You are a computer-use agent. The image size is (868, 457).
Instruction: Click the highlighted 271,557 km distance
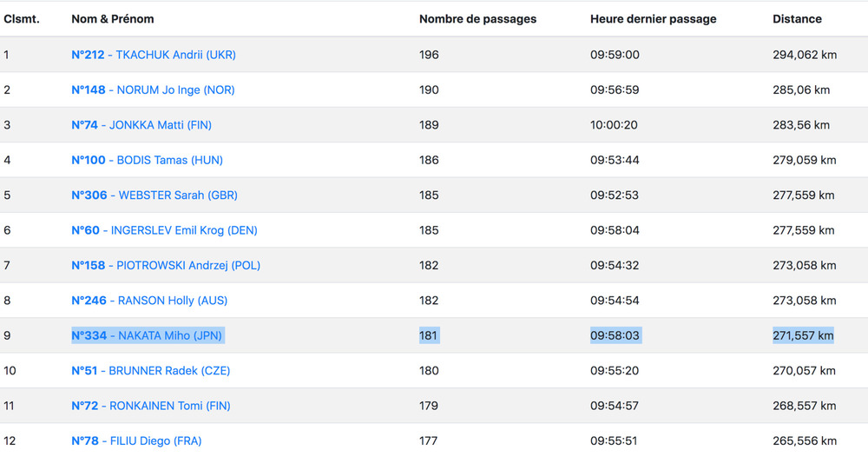tap(803, 335)
